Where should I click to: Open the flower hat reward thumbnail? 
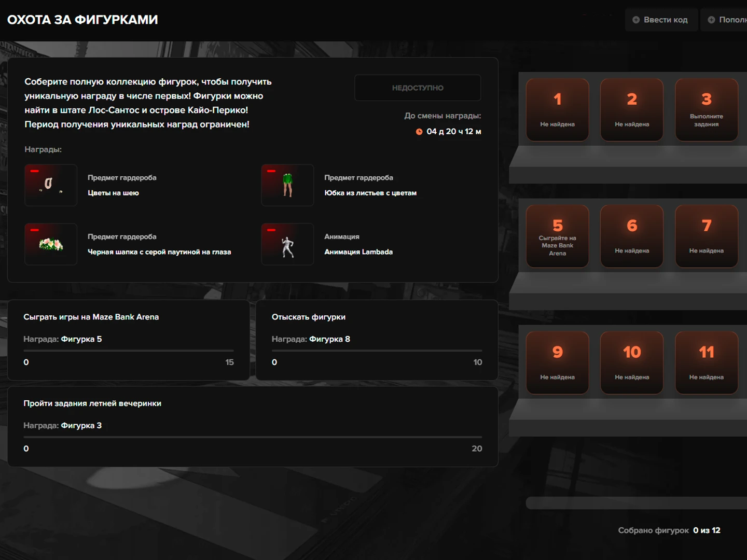51,244
